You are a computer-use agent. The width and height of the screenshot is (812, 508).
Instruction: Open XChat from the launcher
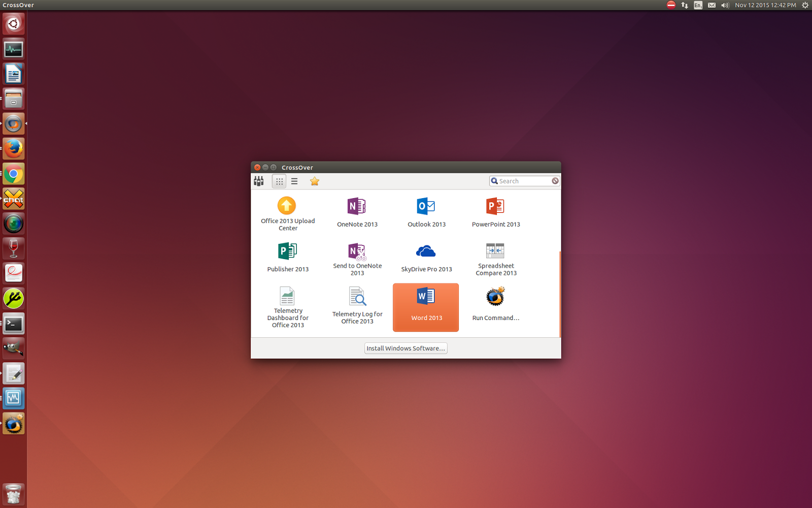[14, 199]
